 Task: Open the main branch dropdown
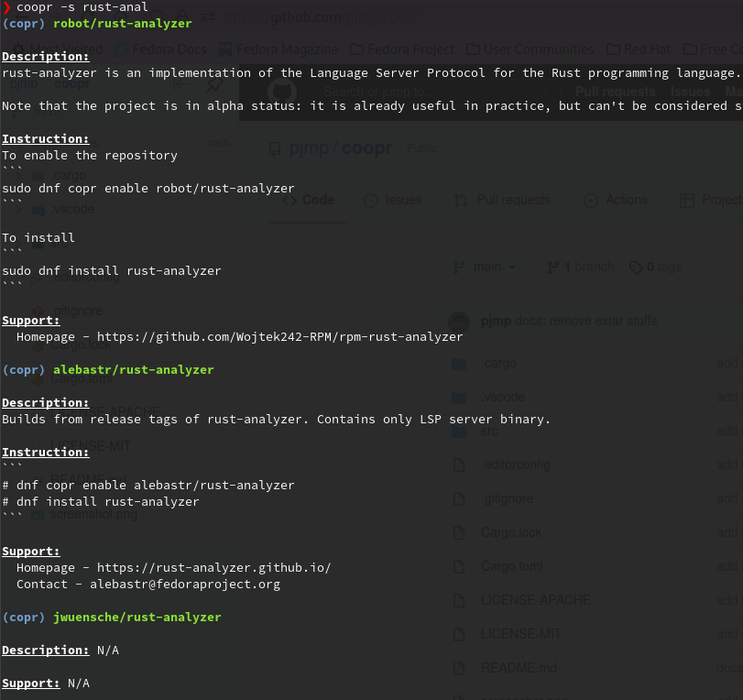(x=485, y=268)
